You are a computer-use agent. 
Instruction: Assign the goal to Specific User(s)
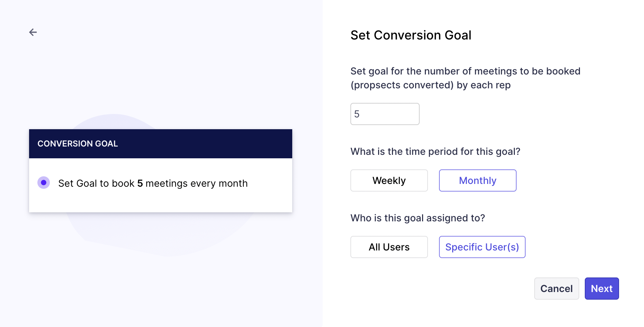pos(482,247)
